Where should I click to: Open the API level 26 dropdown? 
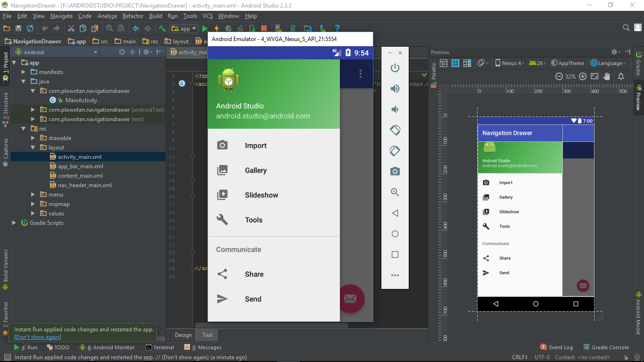coord(537,63)
